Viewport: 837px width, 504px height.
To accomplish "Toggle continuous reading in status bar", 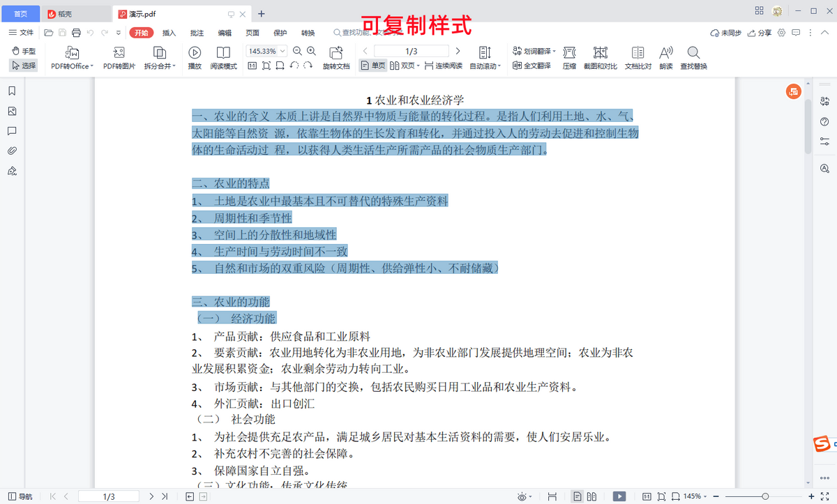I will click(552, 496).
